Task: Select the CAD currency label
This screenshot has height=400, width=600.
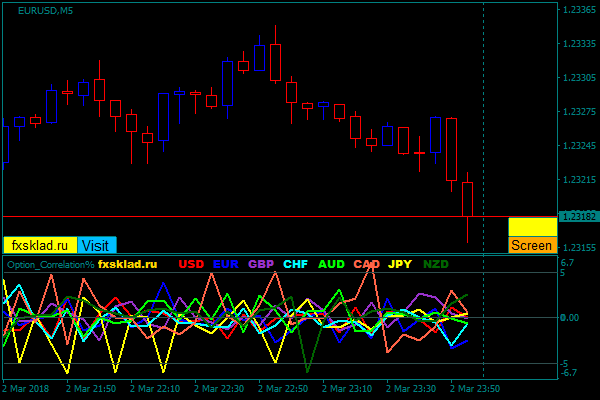Action: [367, 264]
